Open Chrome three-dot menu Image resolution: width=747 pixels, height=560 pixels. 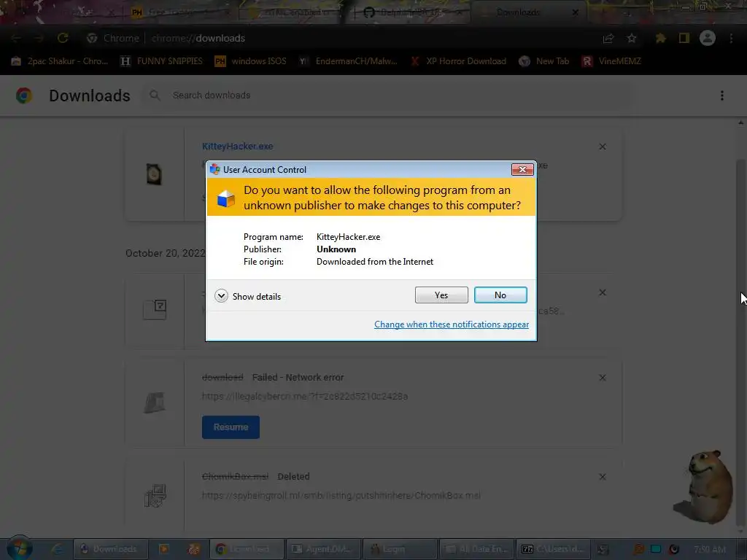pos(731,38)
